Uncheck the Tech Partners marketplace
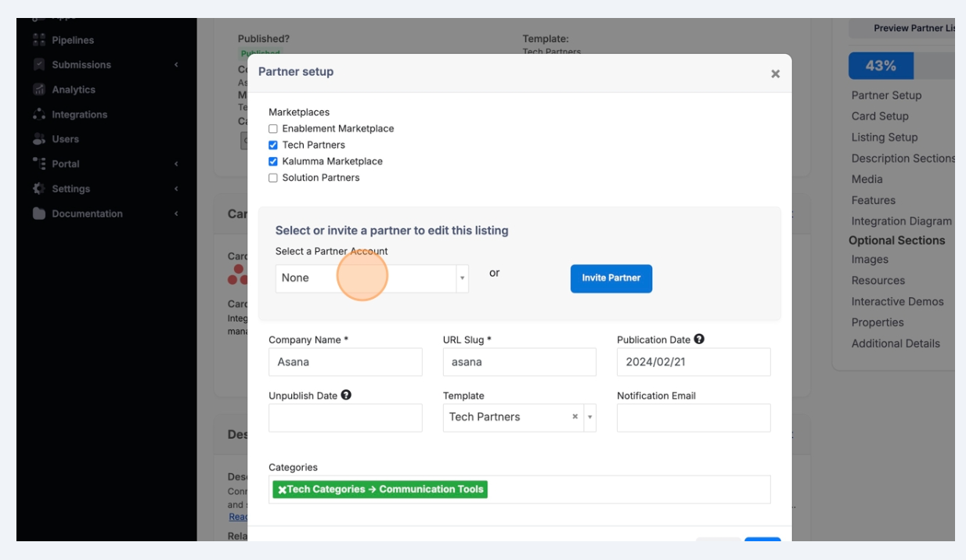Viewport: 966px width, 560px height. (273, 145)
